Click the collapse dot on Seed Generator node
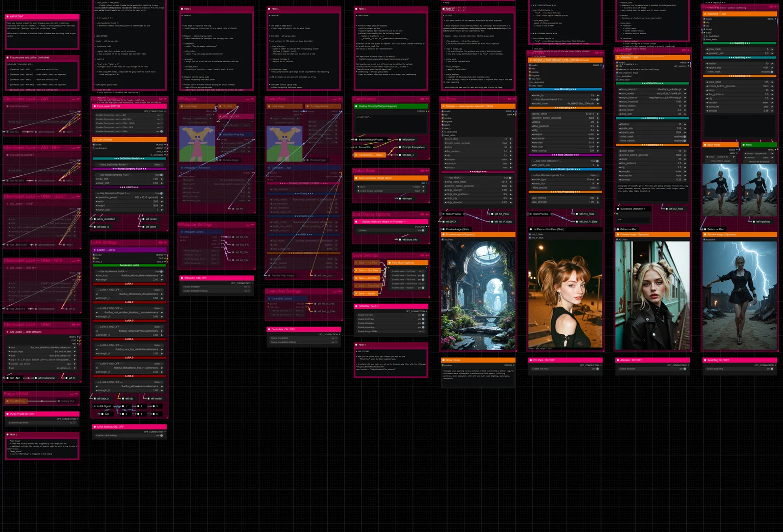783x532 pixels. 356,178
